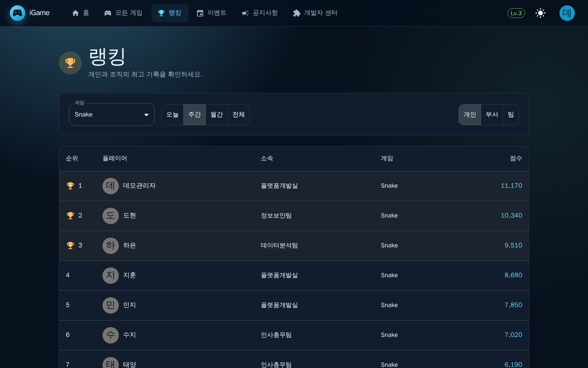Click score 11,170
This screenshot has height=368, width=588.
(x=511, y=186)
